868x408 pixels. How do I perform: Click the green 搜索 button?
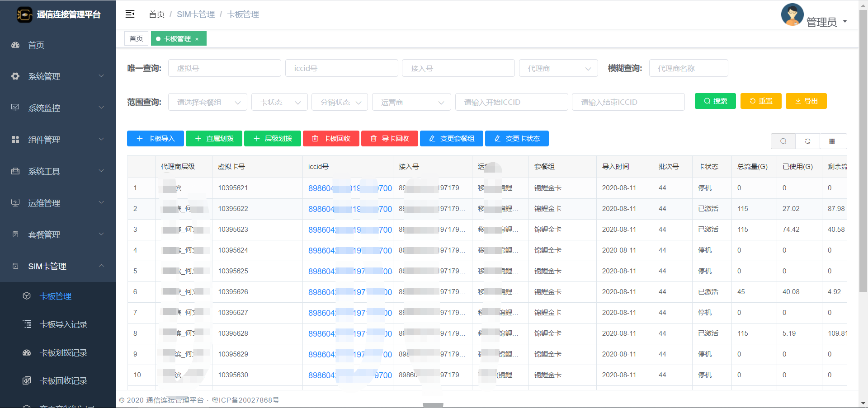tap(715, 101)
